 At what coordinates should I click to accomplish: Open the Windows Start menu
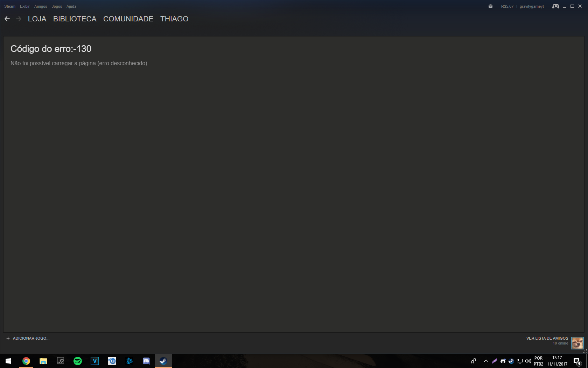click(8, 361)
